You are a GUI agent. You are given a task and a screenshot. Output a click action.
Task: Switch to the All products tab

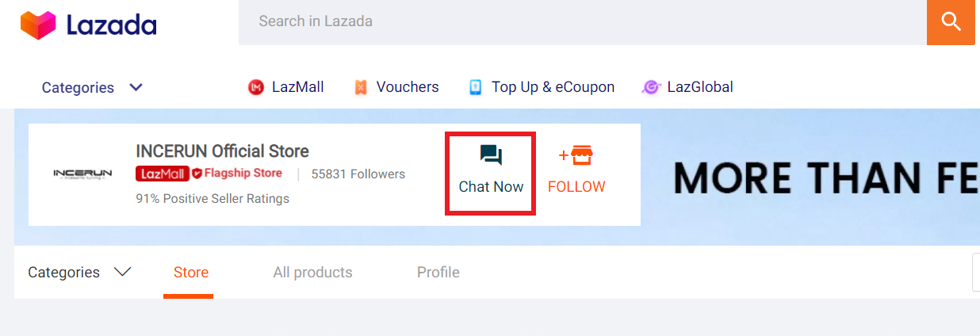[x=312, y=273]
